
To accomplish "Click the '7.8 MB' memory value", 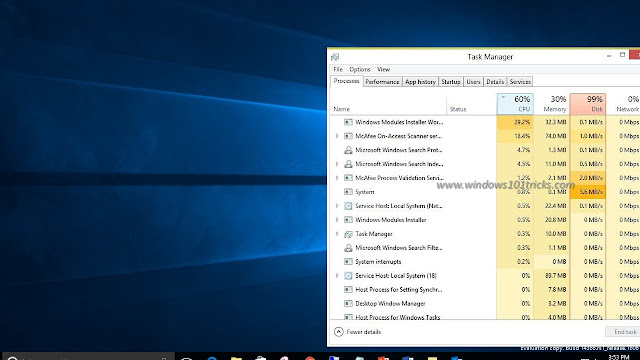I will (557, 289).
